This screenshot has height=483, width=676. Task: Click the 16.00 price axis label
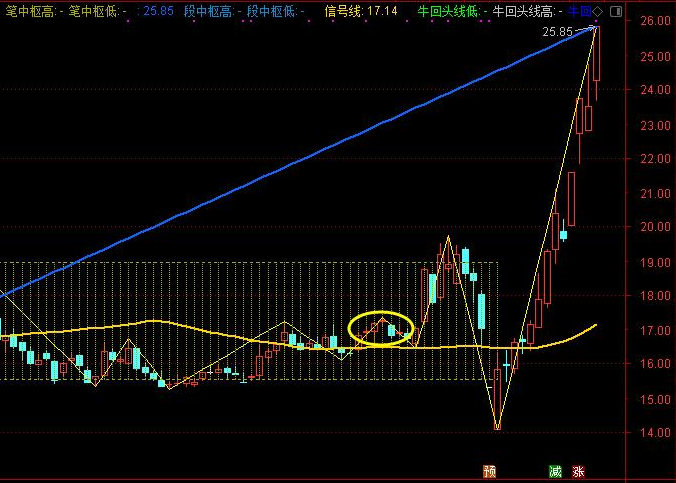(655, 363)
